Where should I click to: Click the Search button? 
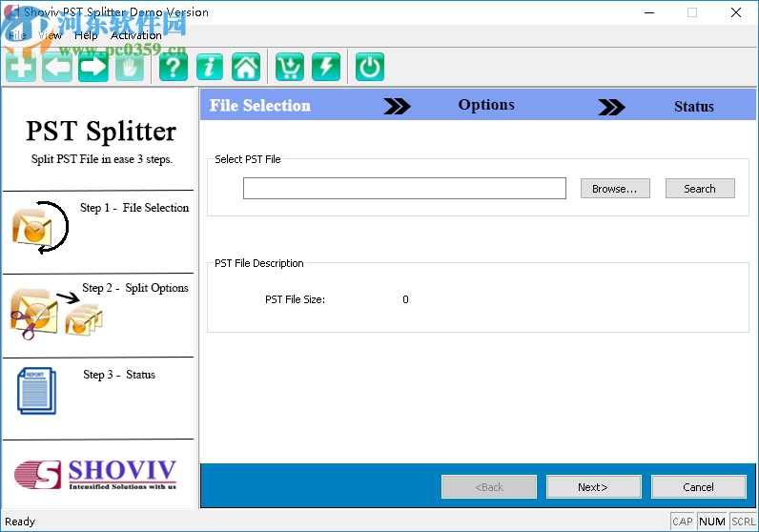(x=700, y=189)
